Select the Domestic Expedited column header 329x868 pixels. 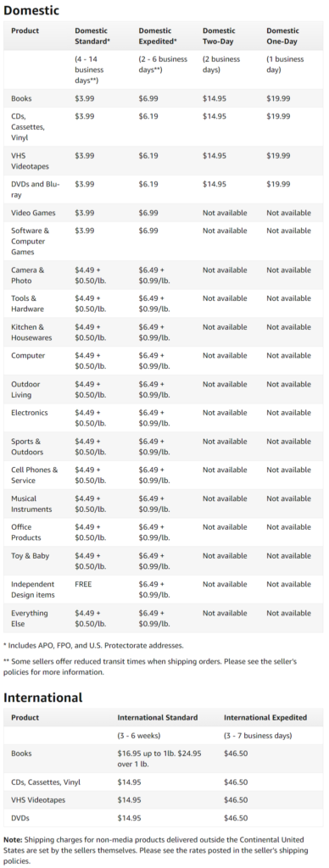pyautogui.click(x=158, y=36)
